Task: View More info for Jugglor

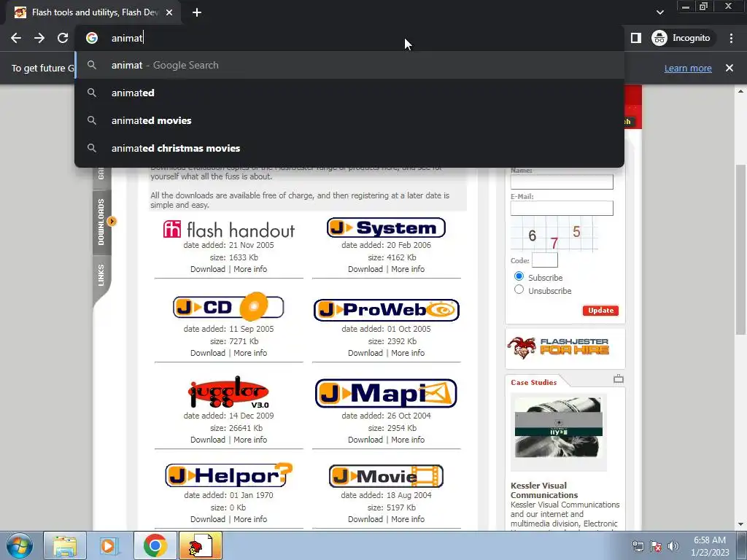Action: 250,440
